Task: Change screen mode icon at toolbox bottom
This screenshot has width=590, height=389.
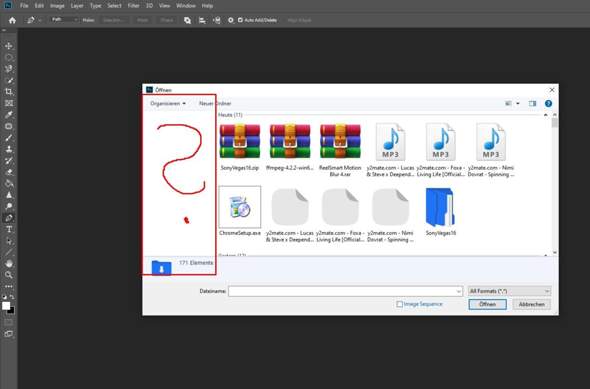Action: click(x=9, y=334)
